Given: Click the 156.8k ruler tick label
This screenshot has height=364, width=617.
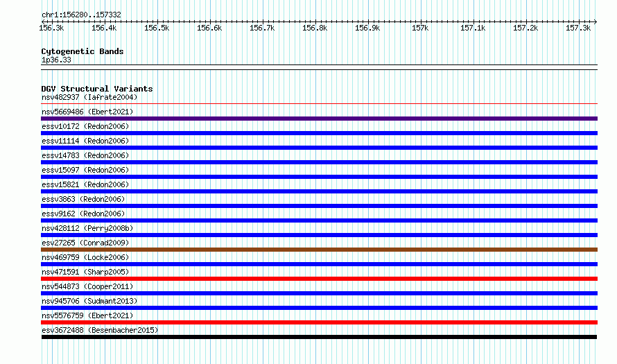Looking at the screenshot, I should click(315, 28).
